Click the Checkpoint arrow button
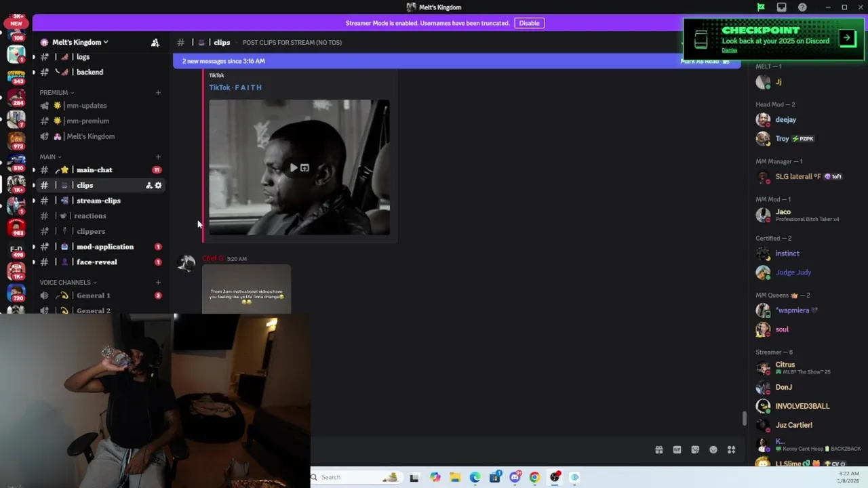The width and height of the screenshot is (868, 488). [847, 38]
